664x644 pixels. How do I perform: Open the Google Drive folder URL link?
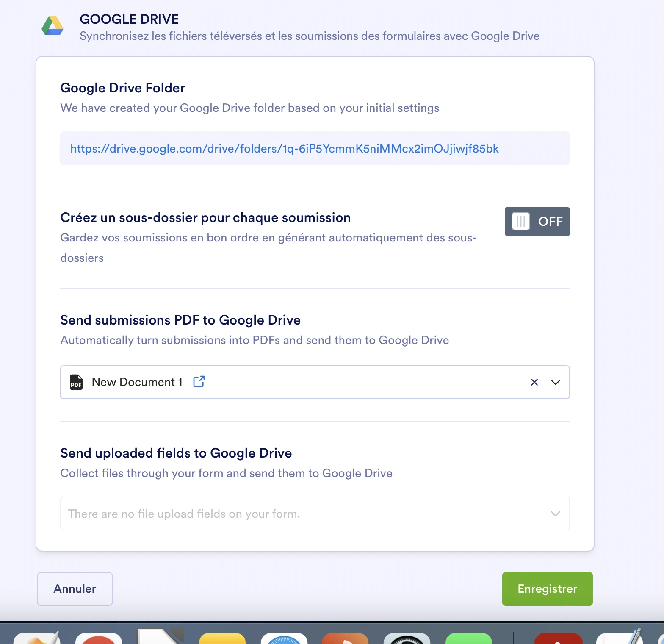point(285,149)
